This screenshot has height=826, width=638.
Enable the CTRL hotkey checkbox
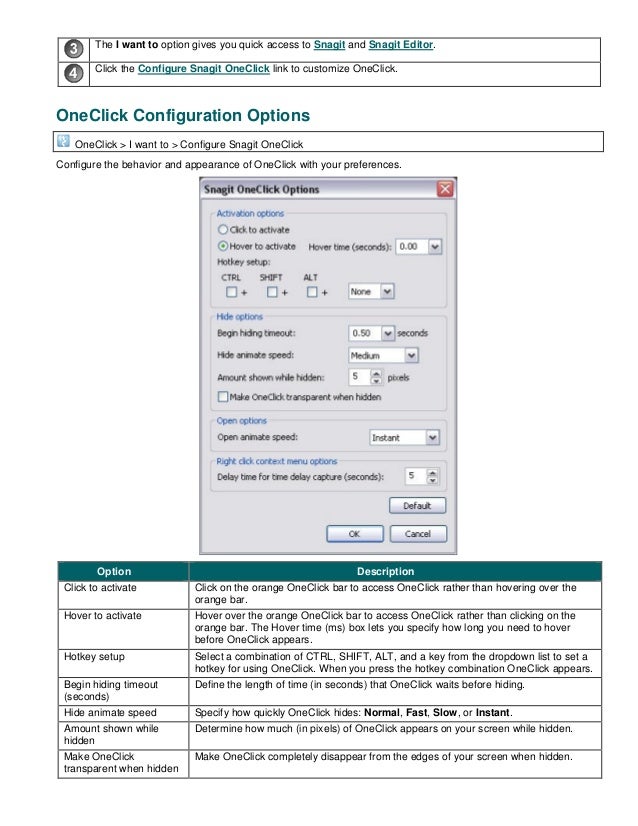[231, 292]
